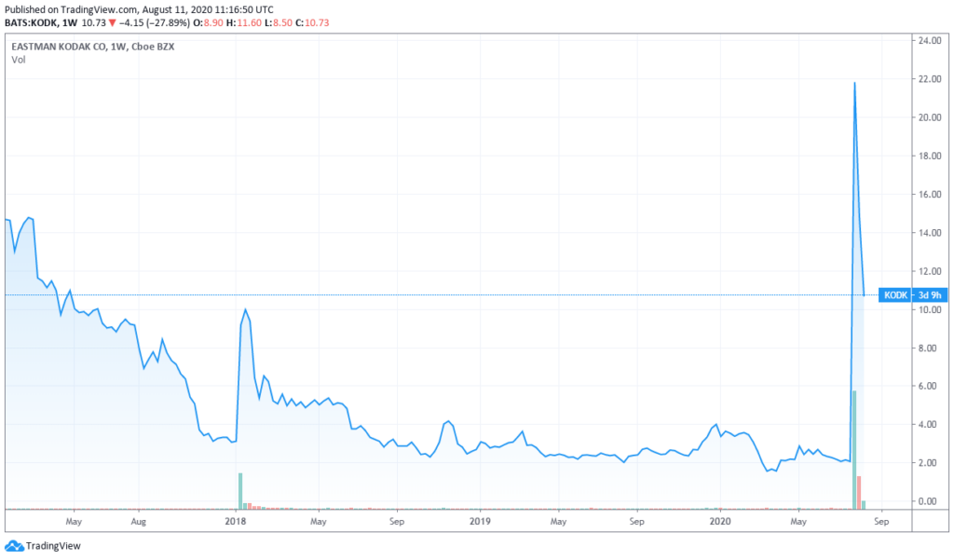Select the open price O:8.90
The image size is (954, 560).
pos(208,23)
